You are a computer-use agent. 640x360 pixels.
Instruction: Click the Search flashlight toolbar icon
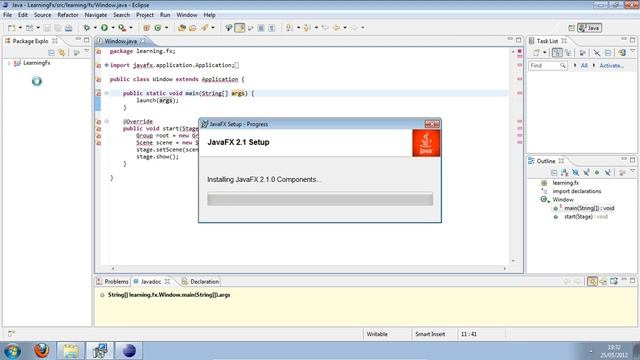click(x=204, y=28)
